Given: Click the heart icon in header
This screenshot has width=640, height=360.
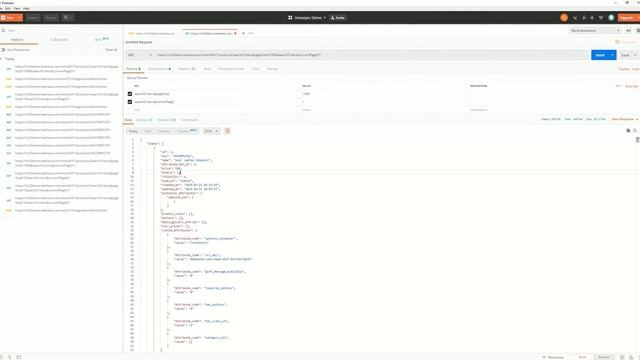Looking at the screenshot, I should 601,18.
